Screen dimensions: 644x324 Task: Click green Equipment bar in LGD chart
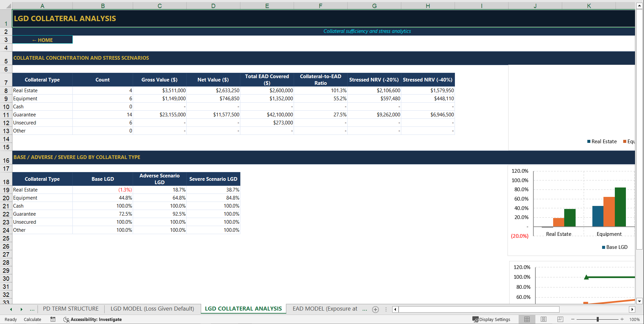point(620,207)
